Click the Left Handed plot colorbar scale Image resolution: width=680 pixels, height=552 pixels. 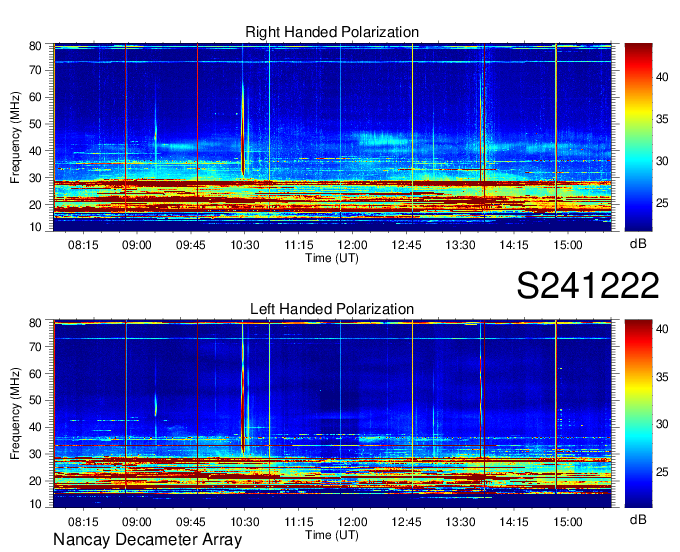[x=638, y=413]
